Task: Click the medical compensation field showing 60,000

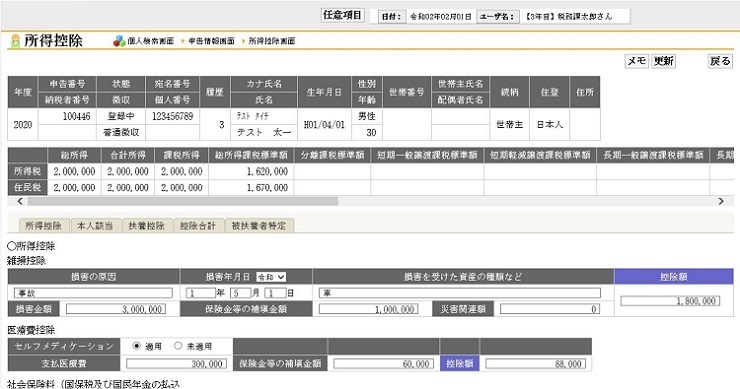Action: pyautogui.click(x=384, y=364)
